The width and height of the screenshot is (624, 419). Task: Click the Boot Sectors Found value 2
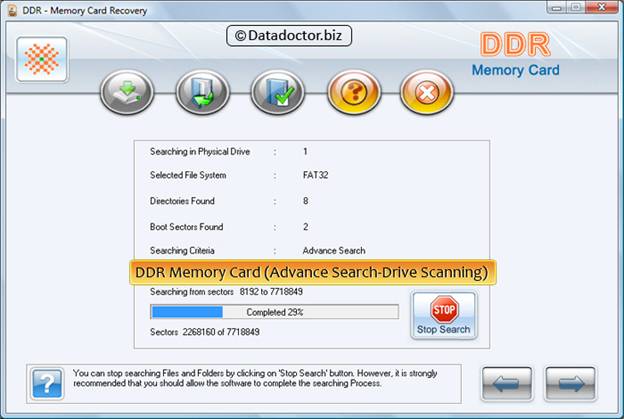305,227
